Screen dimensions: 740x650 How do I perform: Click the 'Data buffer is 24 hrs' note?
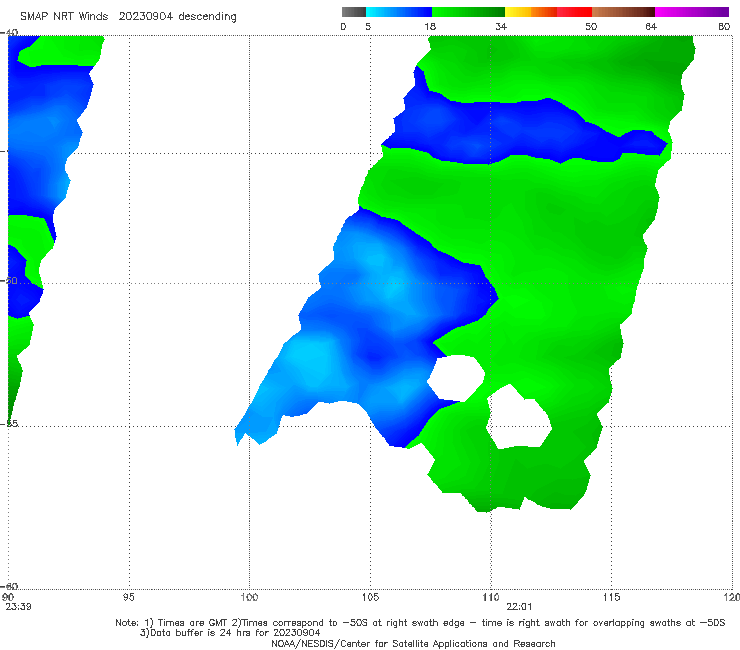(x=230, y=633)
